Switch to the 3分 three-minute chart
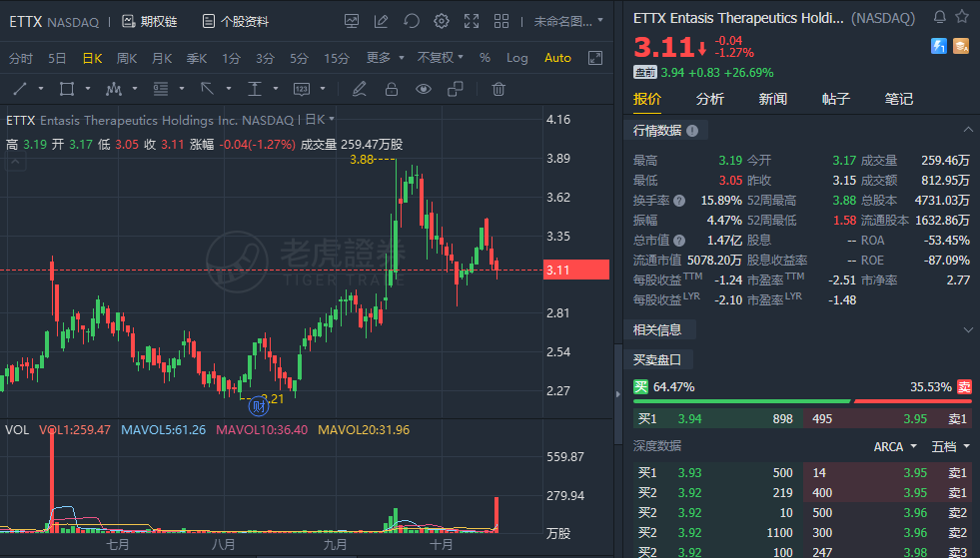 (x=265, y=58)
